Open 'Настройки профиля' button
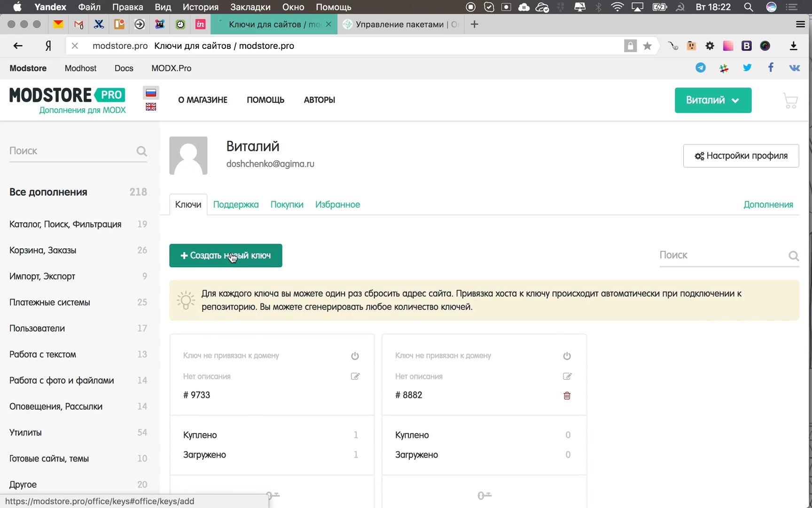This screenshot has height=508, width=812. point(741,156)
